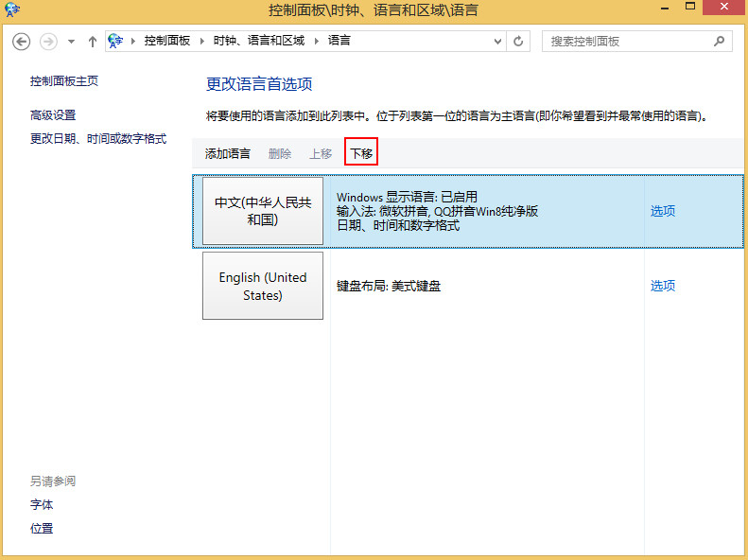Maximize the language control panel window
The width and height of the screenshot is (748, 560).
[x=689, y=8]
